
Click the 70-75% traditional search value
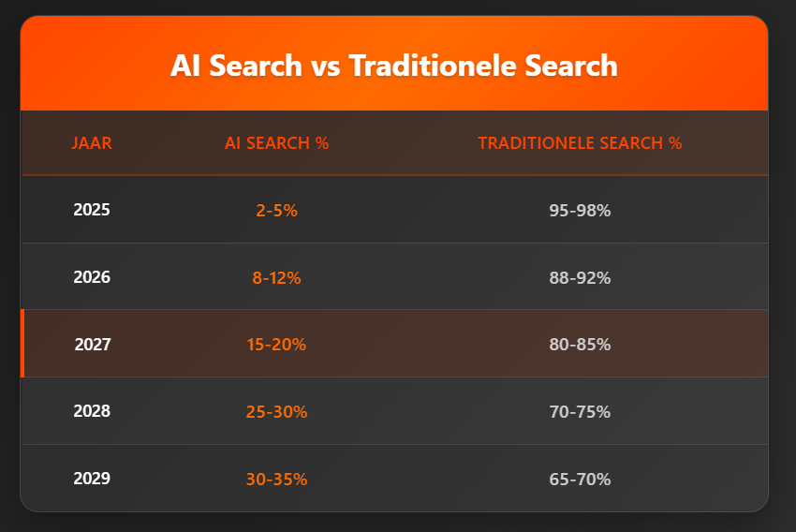(x=580, y=411)
